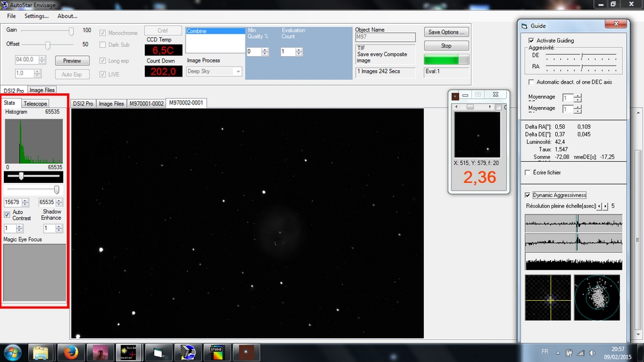Image resolution: width=644 pixels, height=362 pixels.
Task: Open the File menu
Action: coord(12,16)
